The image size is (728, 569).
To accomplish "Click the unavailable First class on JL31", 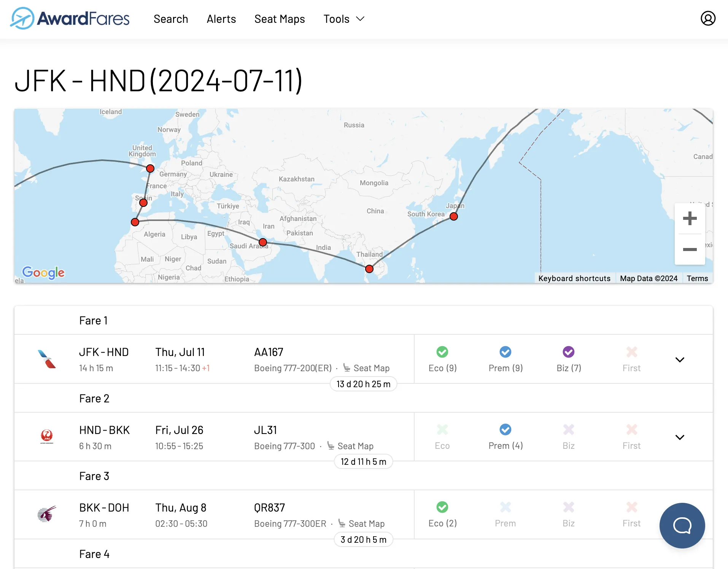I will [632, 437].
